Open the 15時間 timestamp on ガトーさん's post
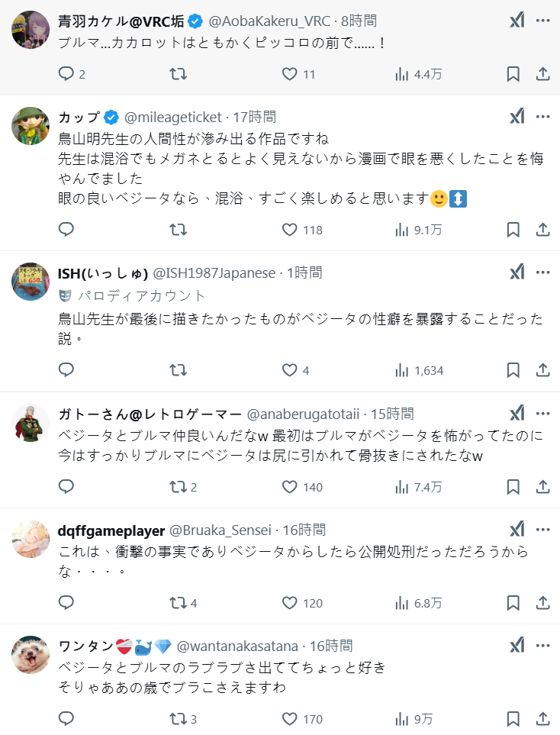560x735 pixels. pos(392,414)
